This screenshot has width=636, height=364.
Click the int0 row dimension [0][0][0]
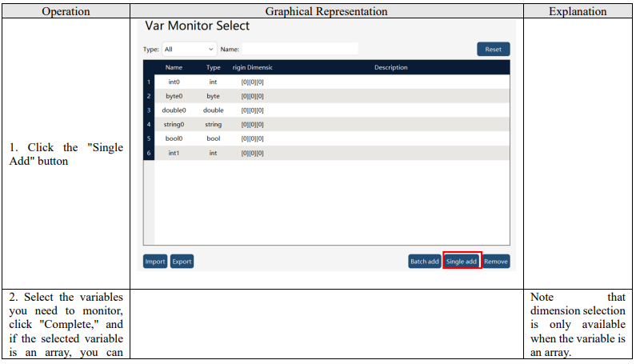[x=252, y=82]
